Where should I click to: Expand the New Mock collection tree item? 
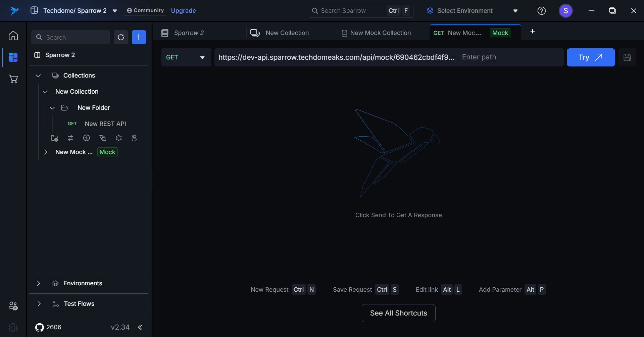46,152
